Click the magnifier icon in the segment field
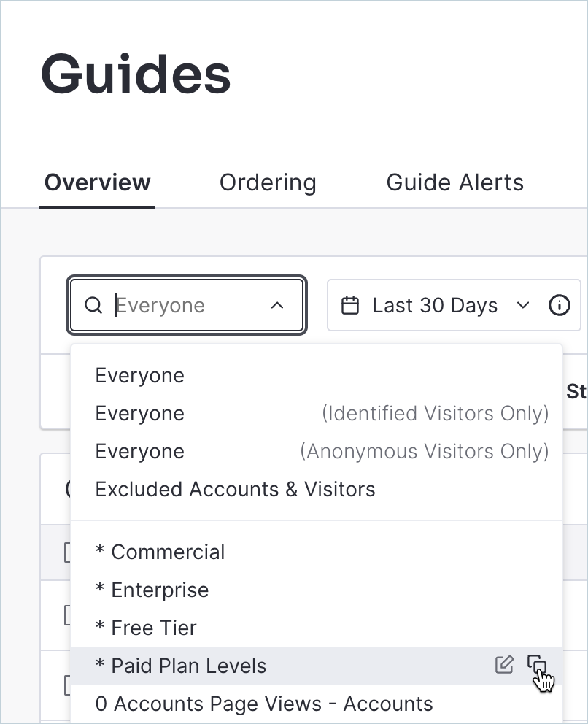The width and height of the screenshot is (588, 724). coord(93,305)
